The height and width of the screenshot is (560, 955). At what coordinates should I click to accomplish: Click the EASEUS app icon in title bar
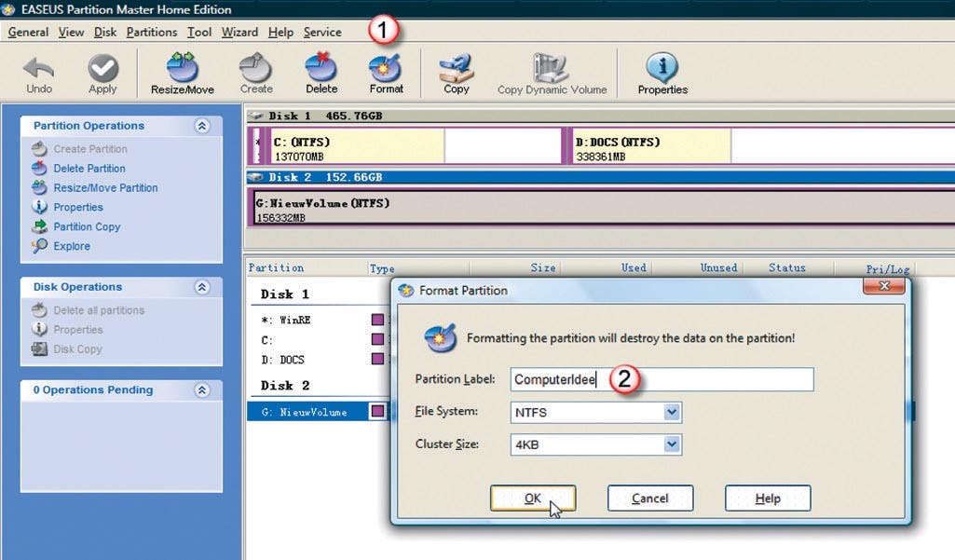[7, 9]
